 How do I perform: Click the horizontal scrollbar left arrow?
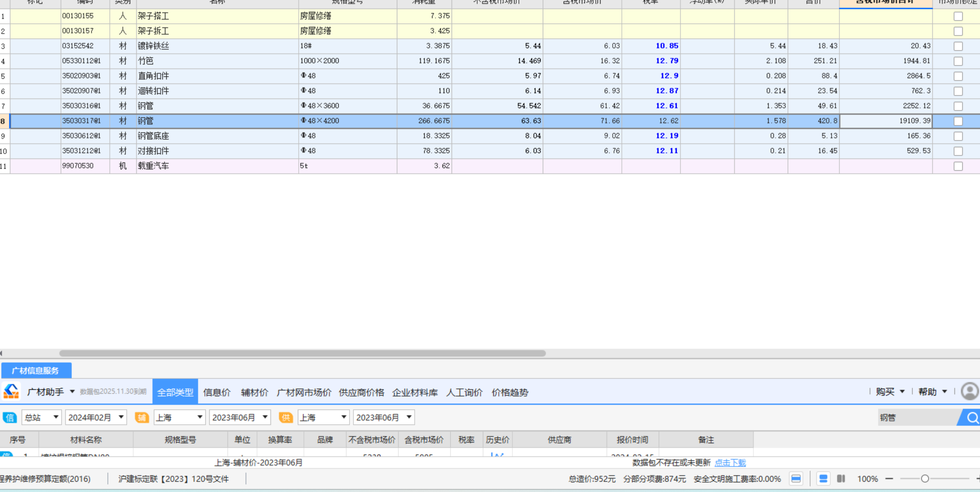click(x=2, y=353)
